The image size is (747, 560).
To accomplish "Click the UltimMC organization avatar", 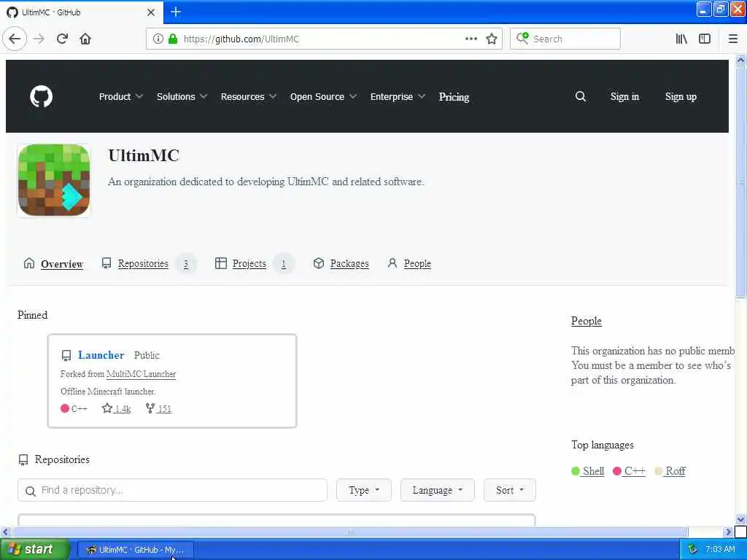I will [54, 181].
